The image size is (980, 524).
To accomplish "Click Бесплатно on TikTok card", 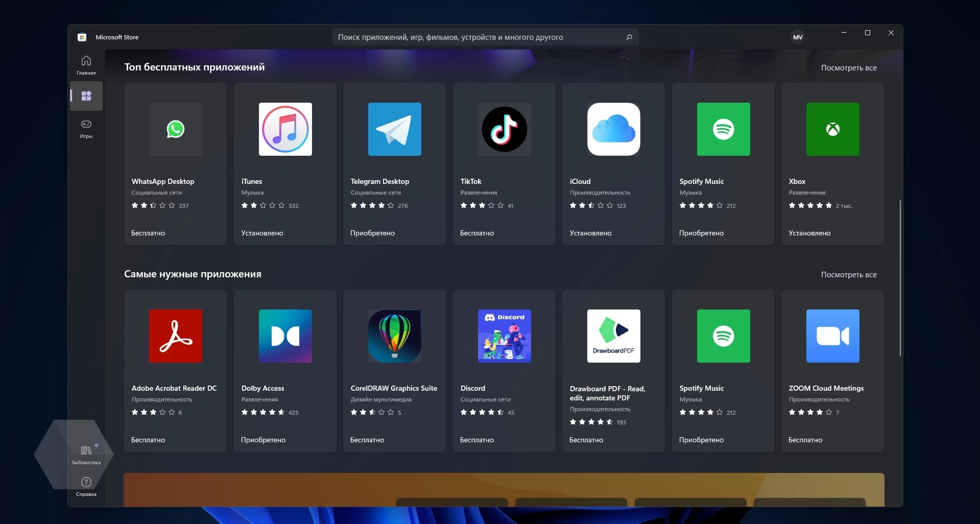I will pos(477,233).
